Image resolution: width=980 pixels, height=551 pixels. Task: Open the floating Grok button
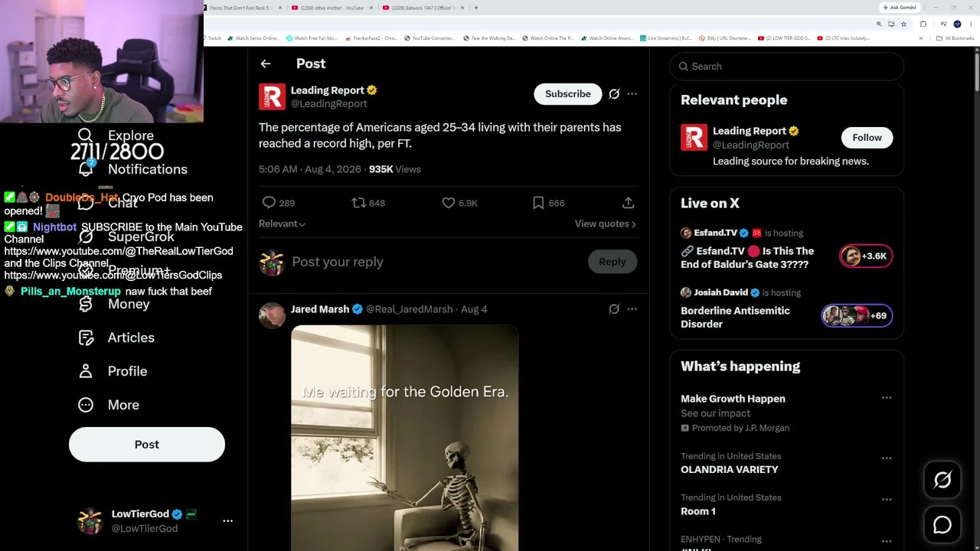[x=942, y=480]
